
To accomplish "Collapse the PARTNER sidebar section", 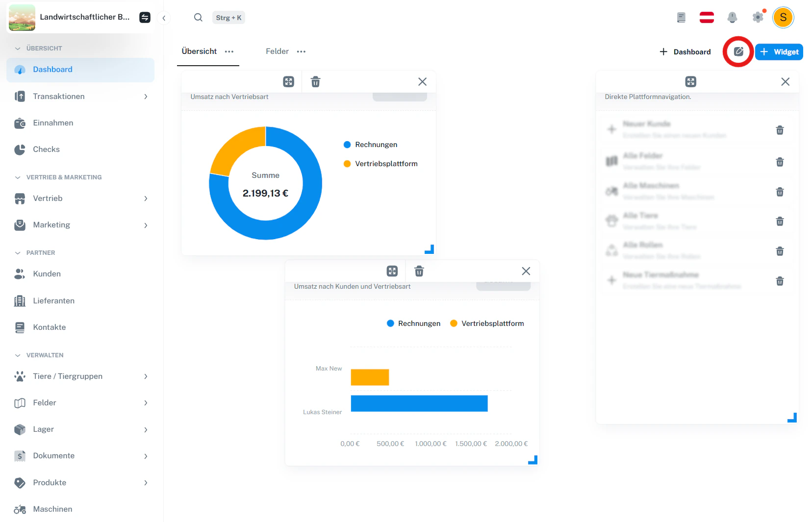I will 34,253.
